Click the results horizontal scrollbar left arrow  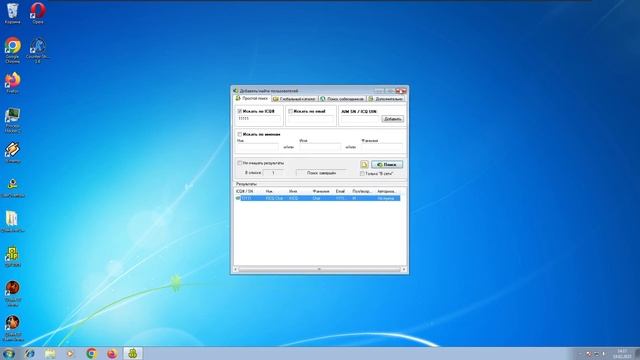(x=236, y=269)
